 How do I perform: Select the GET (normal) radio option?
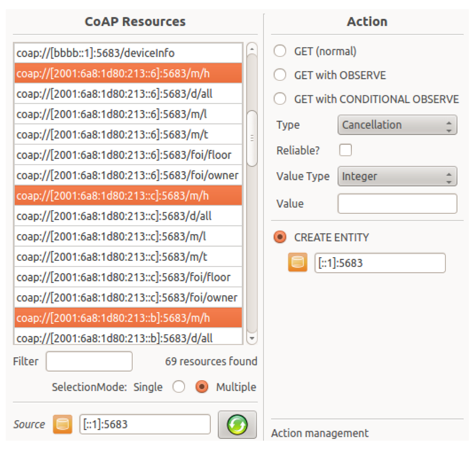click(280, 51)
